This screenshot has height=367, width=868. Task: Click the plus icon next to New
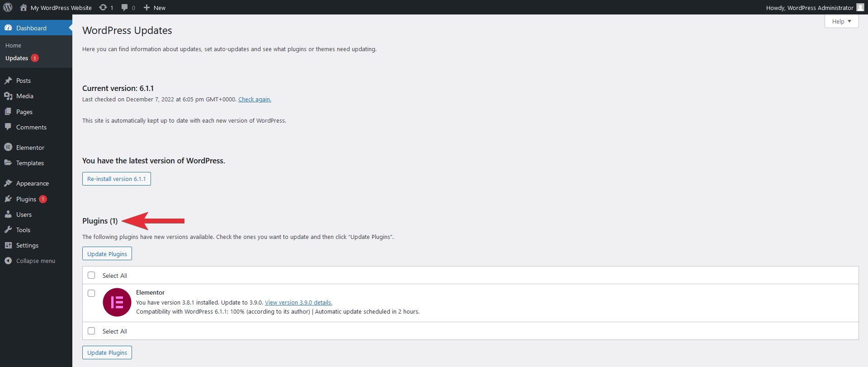146,7
